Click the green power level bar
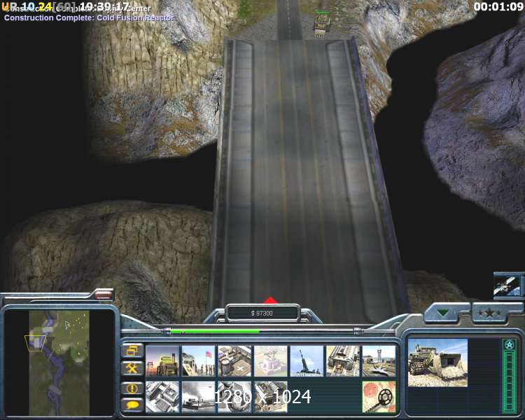 pos(215,331)
